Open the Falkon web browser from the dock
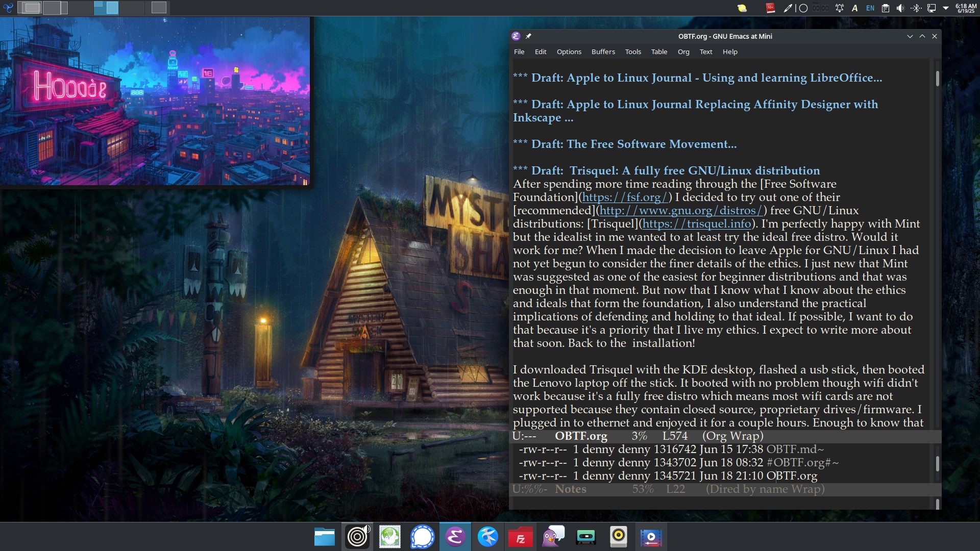 [x=488, y=536]
